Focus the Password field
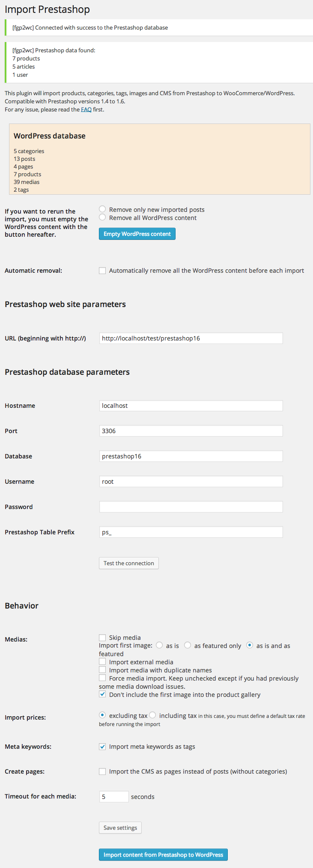The height and width of the screenshot is (868, 313). [x=191, y=507]
